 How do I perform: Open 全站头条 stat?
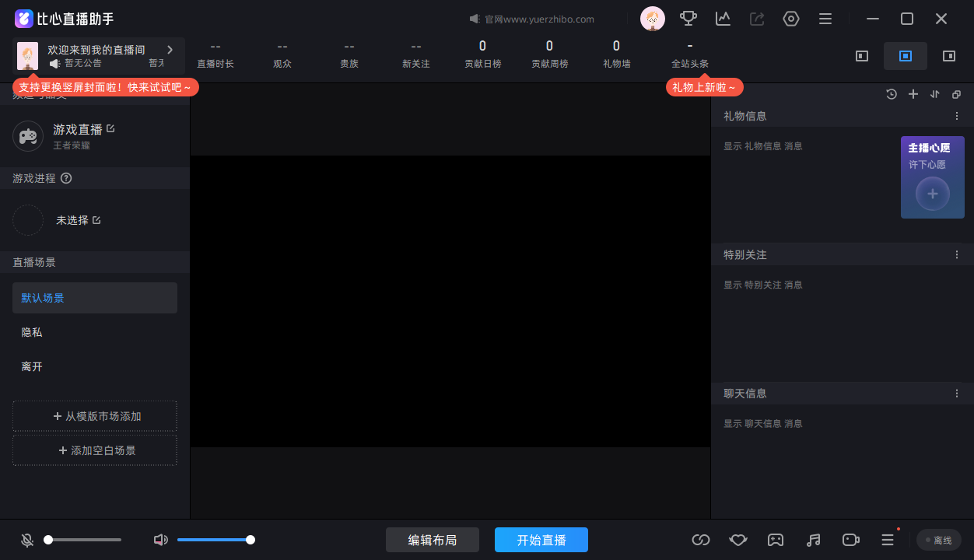tap(690, 54)
